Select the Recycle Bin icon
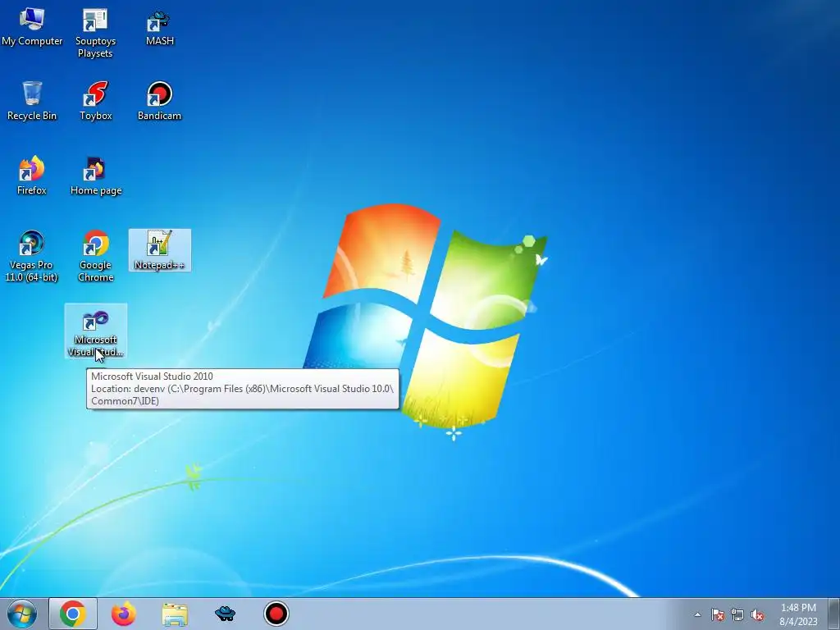The width and height of the screenshot is (840, 630). pos(32,101)
